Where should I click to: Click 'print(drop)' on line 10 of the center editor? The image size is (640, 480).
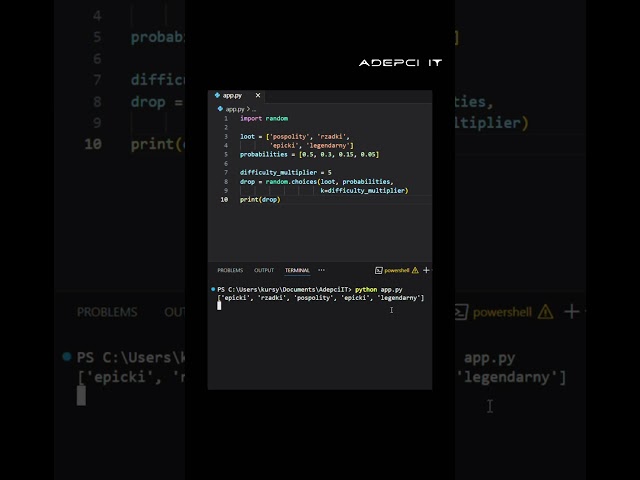[x=260, y=200]
